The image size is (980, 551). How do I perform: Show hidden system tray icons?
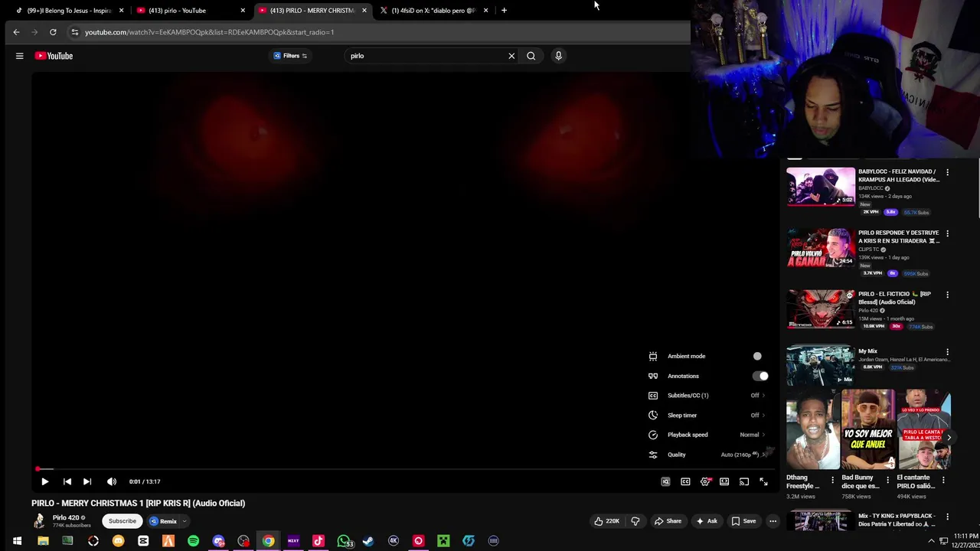[931, 541]
